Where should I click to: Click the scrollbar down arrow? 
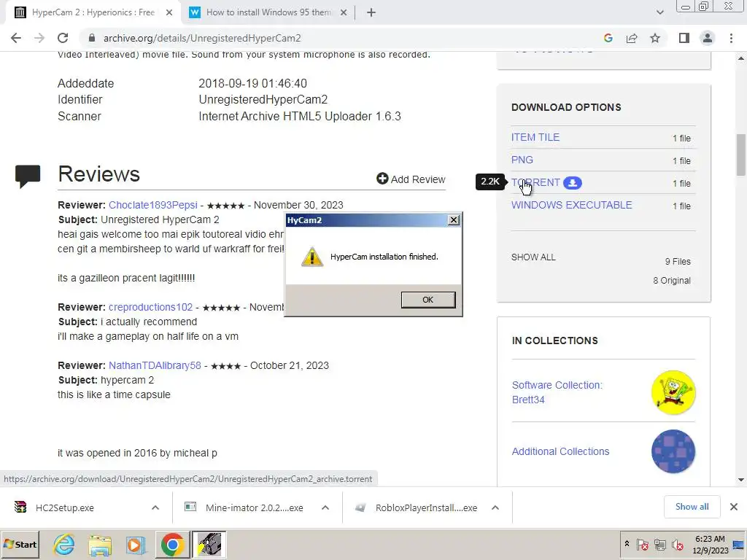[x=741, y=480]
